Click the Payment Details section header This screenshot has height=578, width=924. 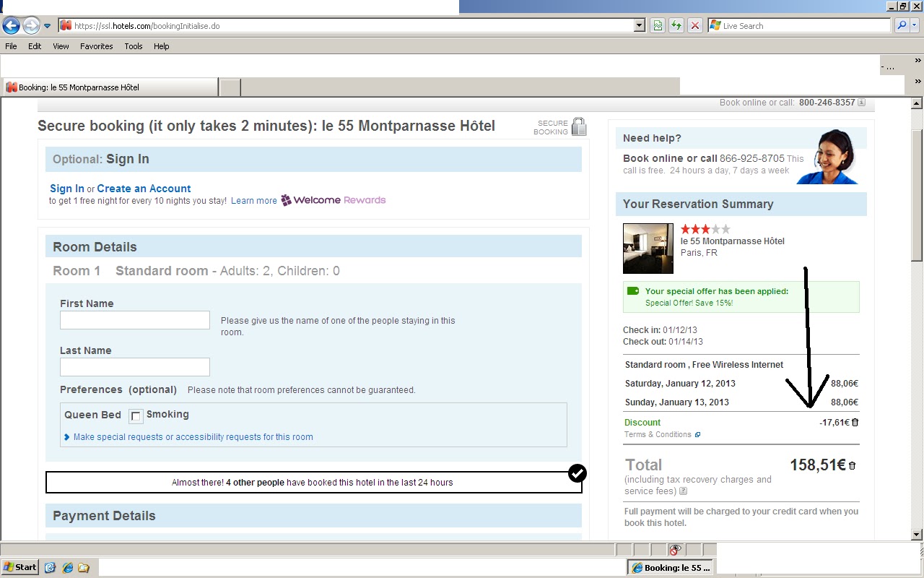[x=313, y=516]
